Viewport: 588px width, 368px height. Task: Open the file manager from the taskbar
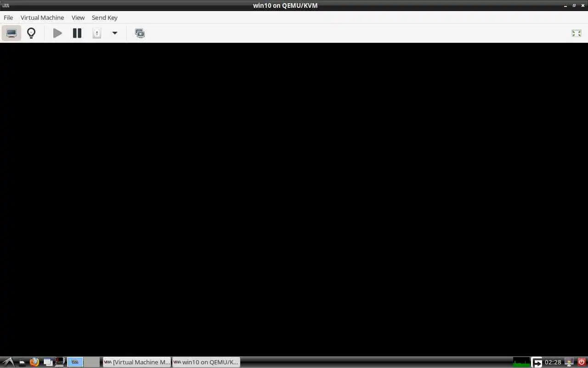[22, 362]
